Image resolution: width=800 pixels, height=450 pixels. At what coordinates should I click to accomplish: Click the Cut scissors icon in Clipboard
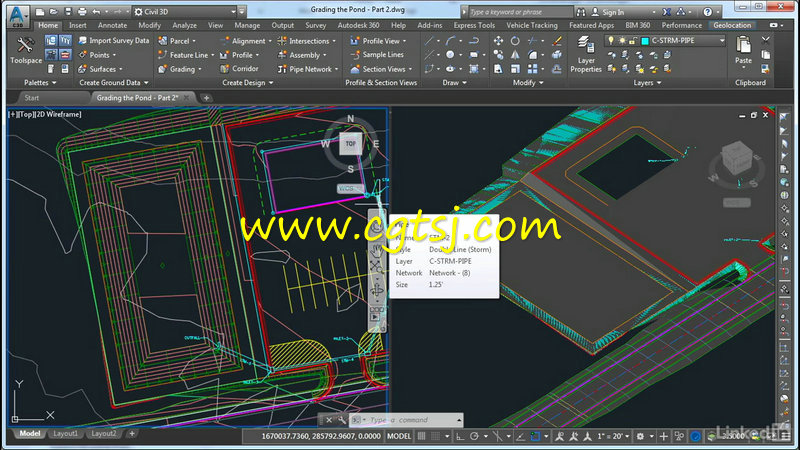click(765, 40)
